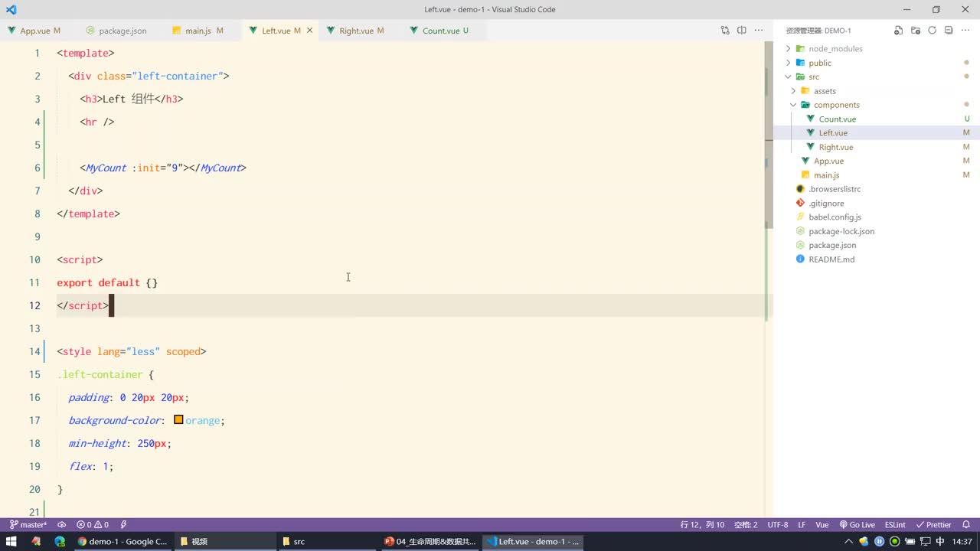980x551 pixels.
Task: Switch to PowerPoint 04_生命周期 taskbar item
Action: coord(430,541)
